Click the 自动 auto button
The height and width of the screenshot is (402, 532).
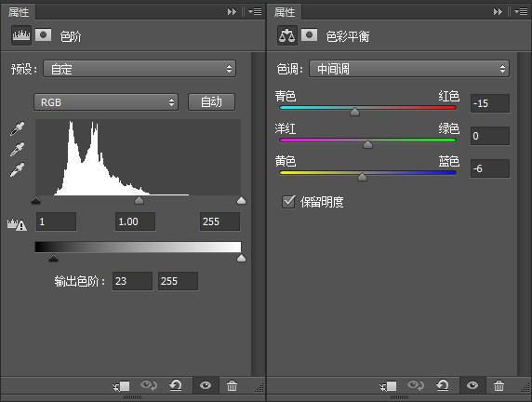pos(211,101)
